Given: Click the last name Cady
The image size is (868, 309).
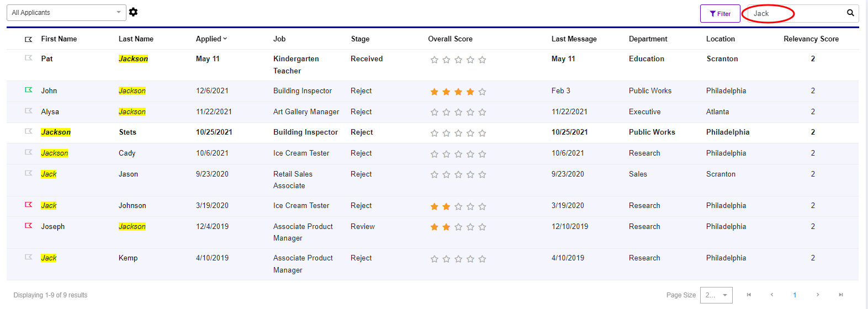Looking at the screenshot, I should pos(127,153).
